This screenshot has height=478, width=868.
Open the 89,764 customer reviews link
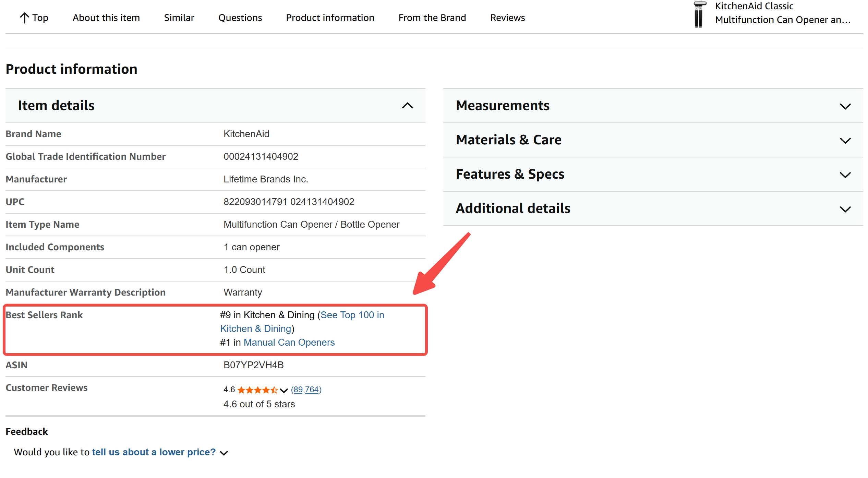pos(306,390)
